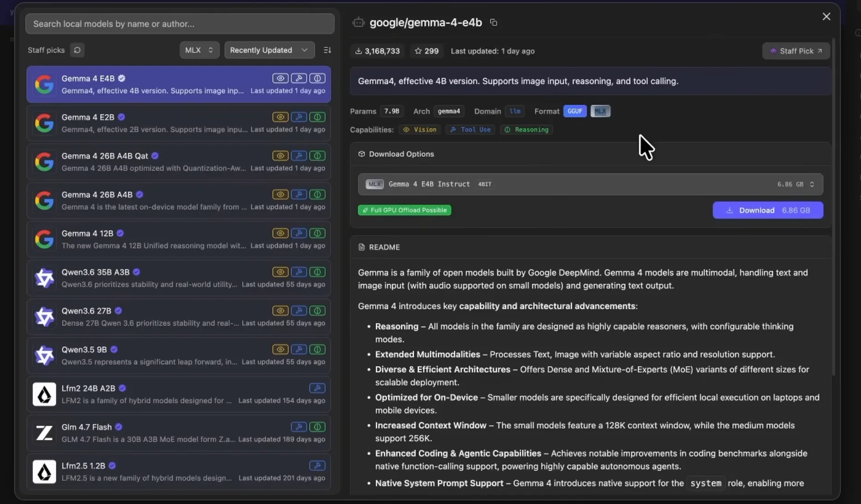Click 'Last updated 154 days ago' text

click(282, 401)
